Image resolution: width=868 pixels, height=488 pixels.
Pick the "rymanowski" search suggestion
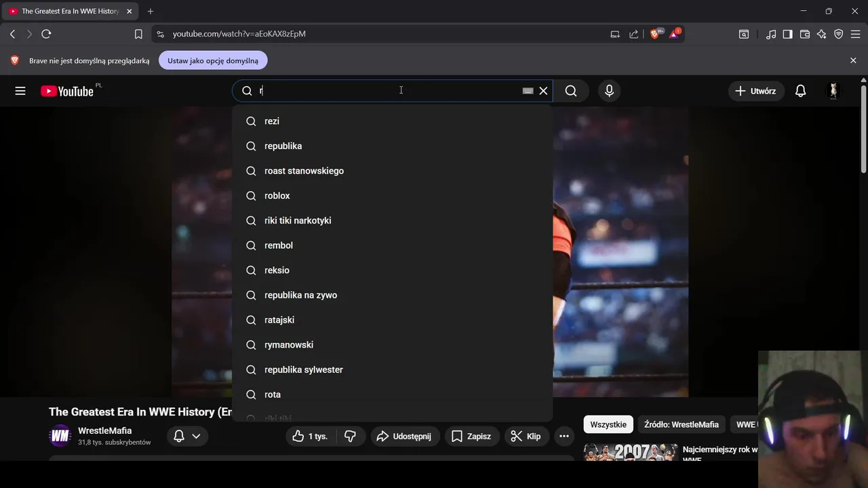pos(393,345)
